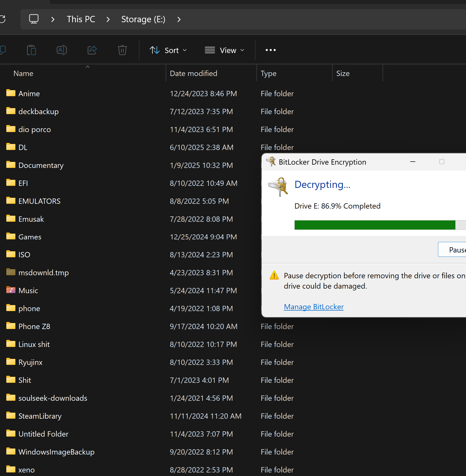466x476 pixels.
Task: Expand chevron after This PC breadcrumb
Action: click(108, 19)
